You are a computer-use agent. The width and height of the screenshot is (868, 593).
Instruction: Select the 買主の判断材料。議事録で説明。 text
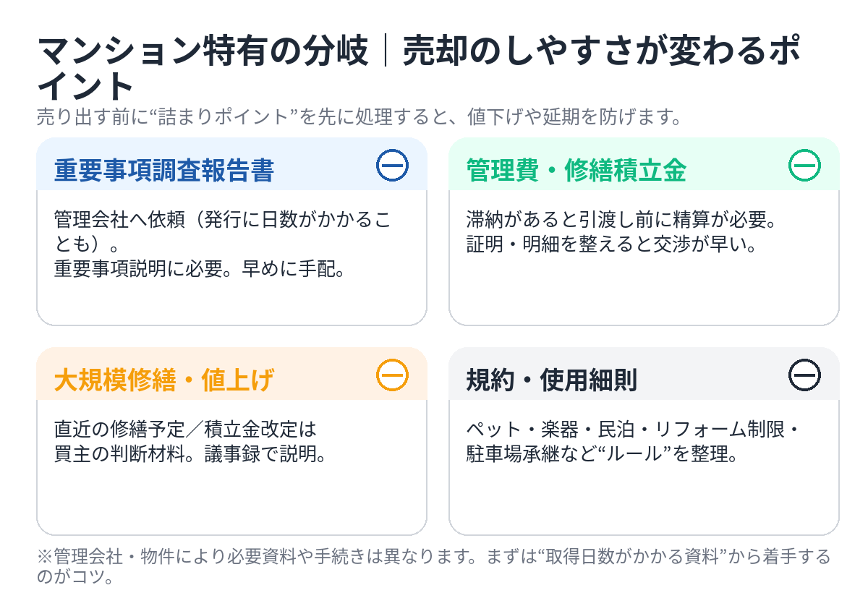click(x=188, y=454)
